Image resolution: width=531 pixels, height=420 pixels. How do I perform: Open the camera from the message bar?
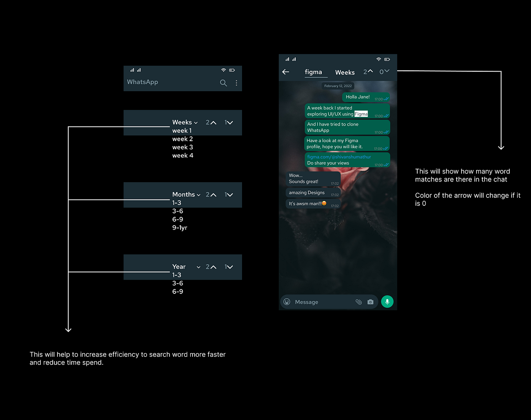[x=370, y=301]
